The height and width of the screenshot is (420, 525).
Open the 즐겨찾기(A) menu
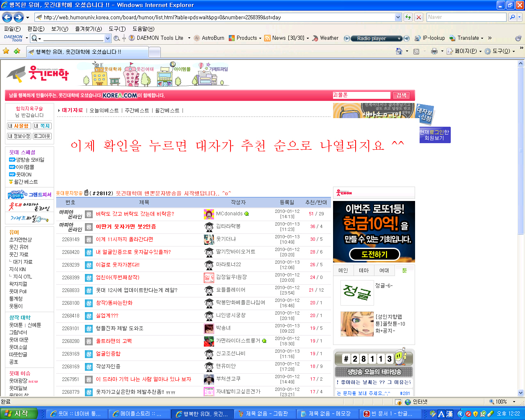point(89,29)
